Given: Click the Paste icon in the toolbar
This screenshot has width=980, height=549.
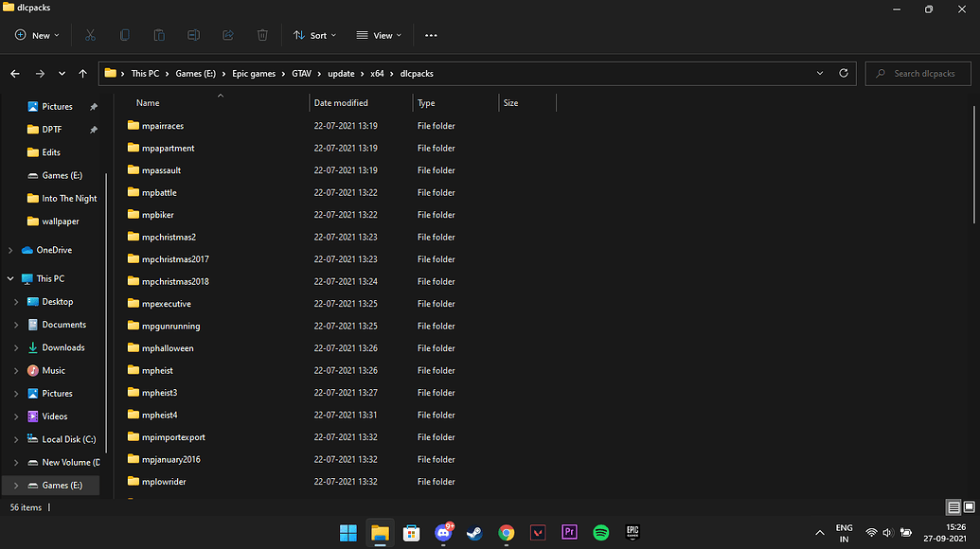Looking at the screenshot, I should click(159, 35).
